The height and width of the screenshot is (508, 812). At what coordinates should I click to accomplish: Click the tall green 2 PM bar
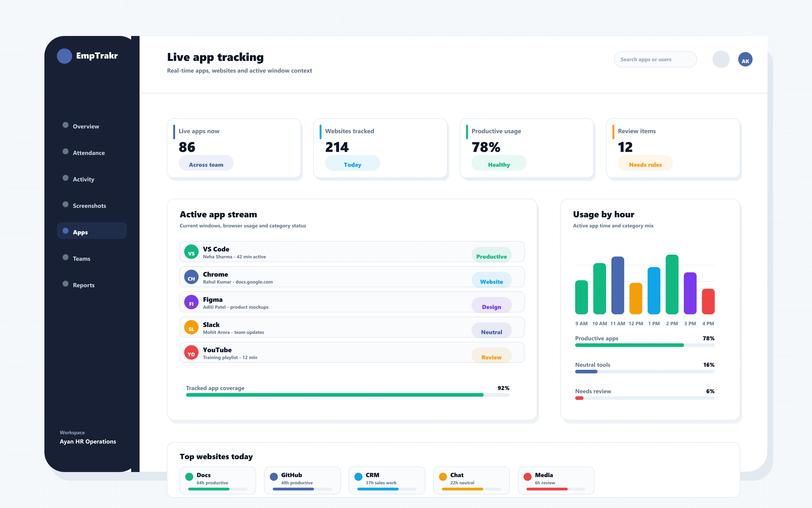(x=672, y=284)
